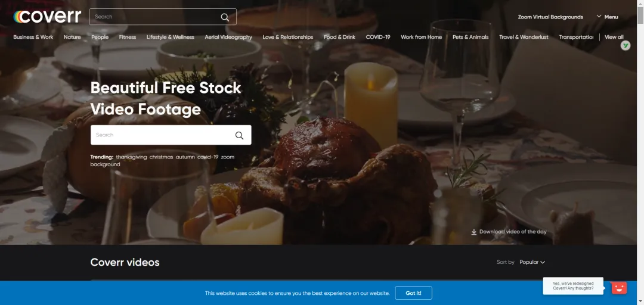644x305 pixels.
Task: Click the page vertical scrollbar
Action: (x=640, y=152)
